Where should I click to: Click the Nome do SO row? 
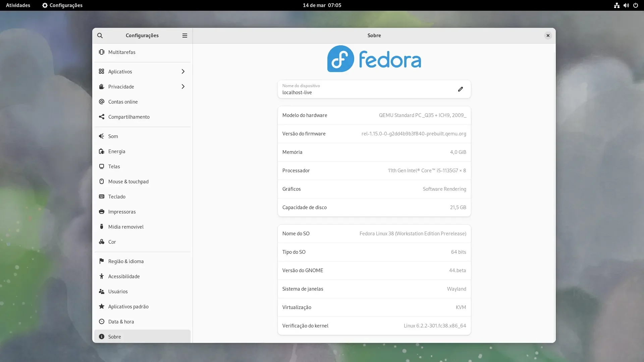click(374, 234)
